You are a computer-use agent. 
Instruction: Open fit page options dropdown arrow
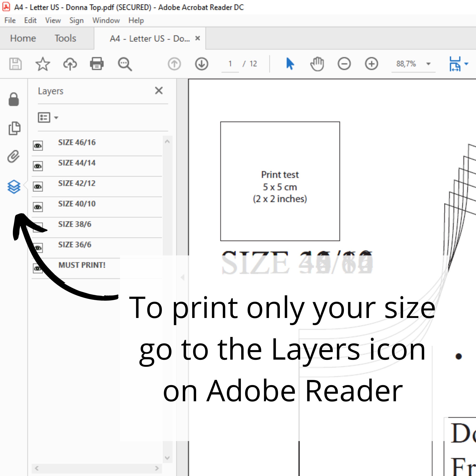click(x=466, y=64)
